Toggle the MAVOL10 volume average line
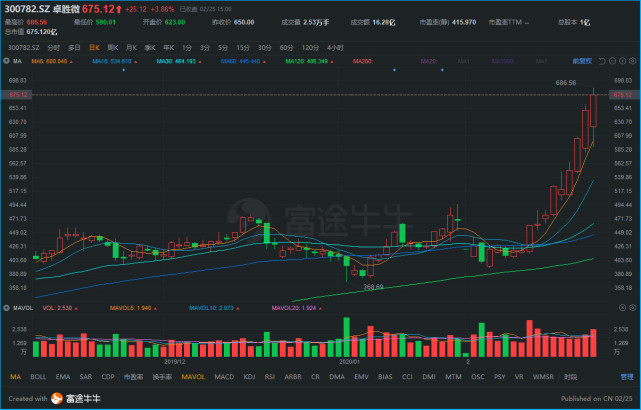The height and width of the screenshot is (410, 641). point(211,308)
